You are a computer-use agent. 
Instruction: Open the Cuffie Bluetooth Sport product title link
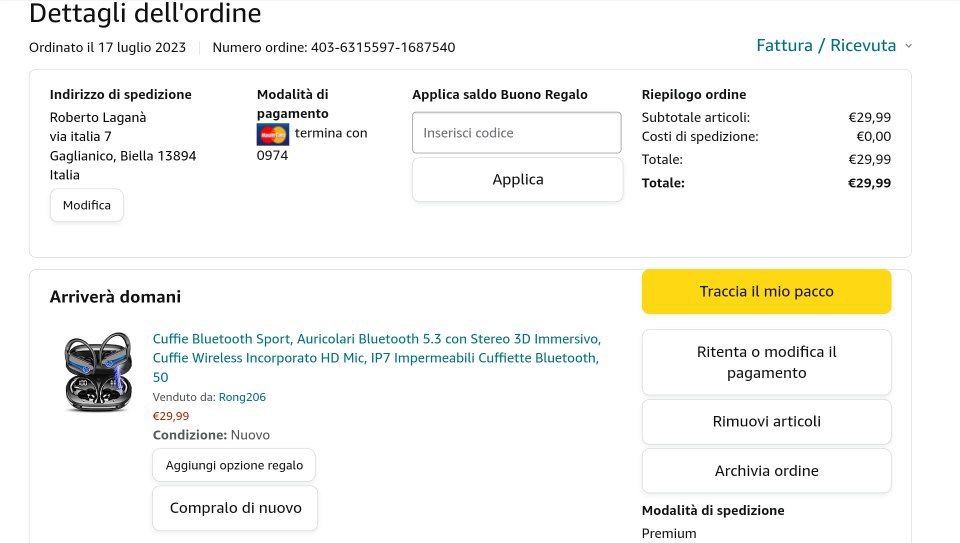click(x=376, y=357)
